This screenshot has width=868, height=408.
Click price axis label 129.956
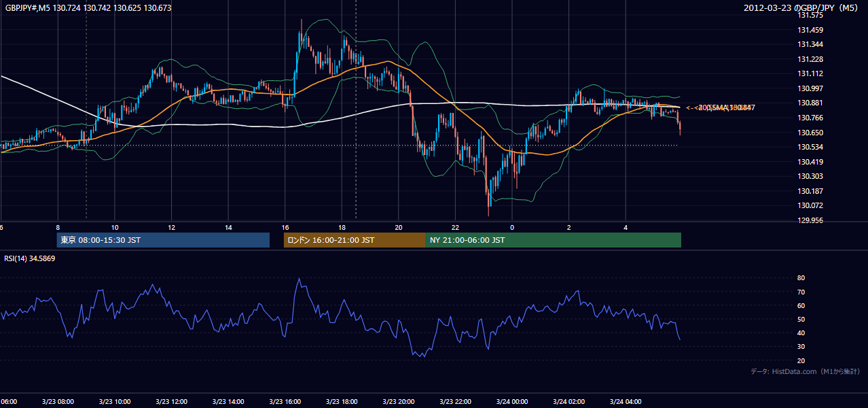(810, 220)
